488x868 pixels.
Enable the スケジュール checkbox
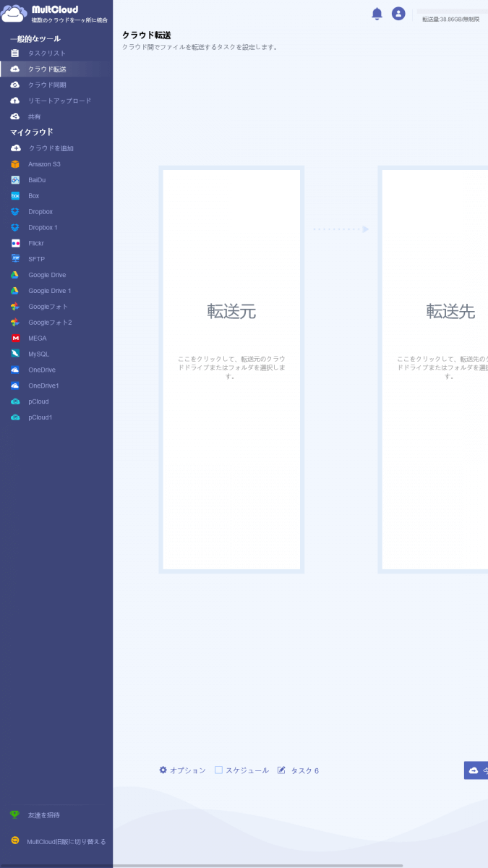218,770
